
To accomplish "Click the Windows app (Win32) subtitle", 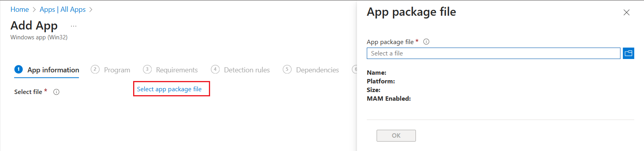I will (x=39, y=37).
